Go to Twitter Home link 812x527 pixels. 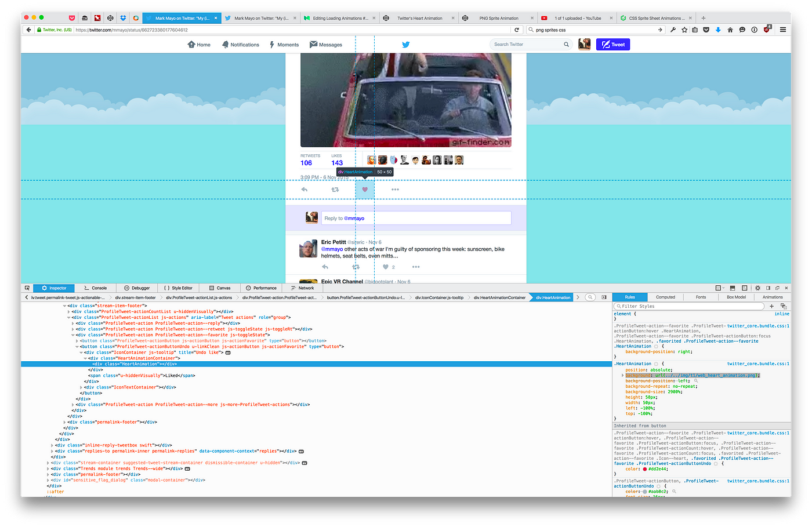coord(199,45)
